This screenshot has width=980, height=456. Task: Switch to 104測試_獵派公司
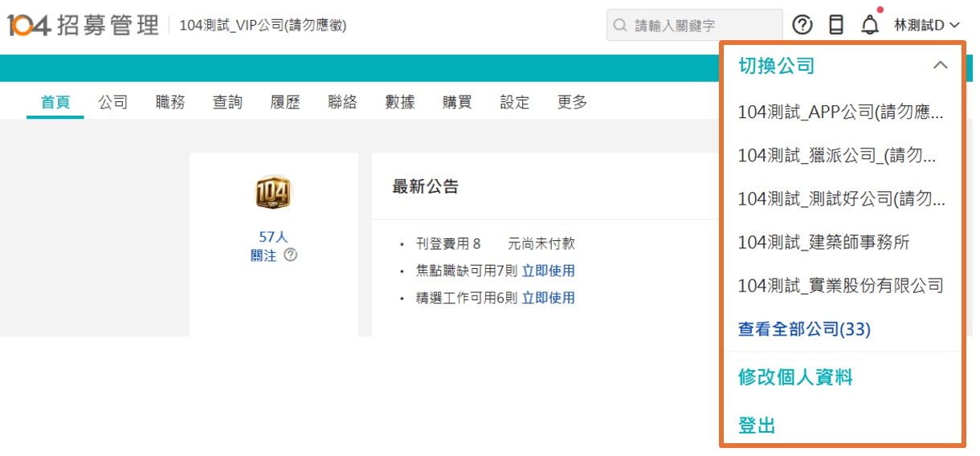[837, 156]
